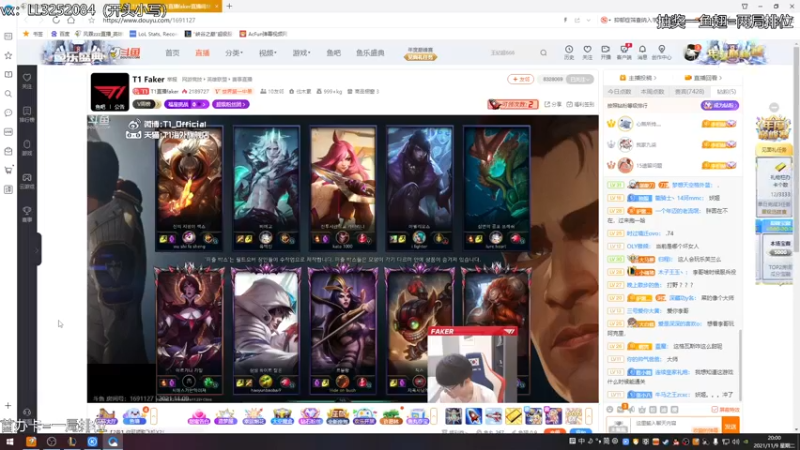Viewport: 800px width, 450px height.
Task: Click the browser address bar URL
Action: pyautogui.click(x=149, y=20)
